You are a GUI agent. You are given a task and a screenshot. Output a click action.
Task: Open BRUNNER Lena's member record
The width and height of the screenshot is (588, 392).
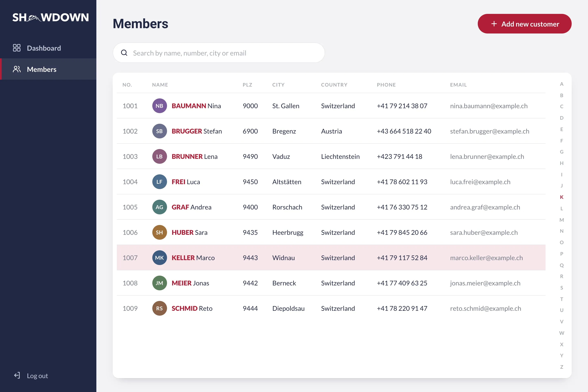tap(331, 157)
